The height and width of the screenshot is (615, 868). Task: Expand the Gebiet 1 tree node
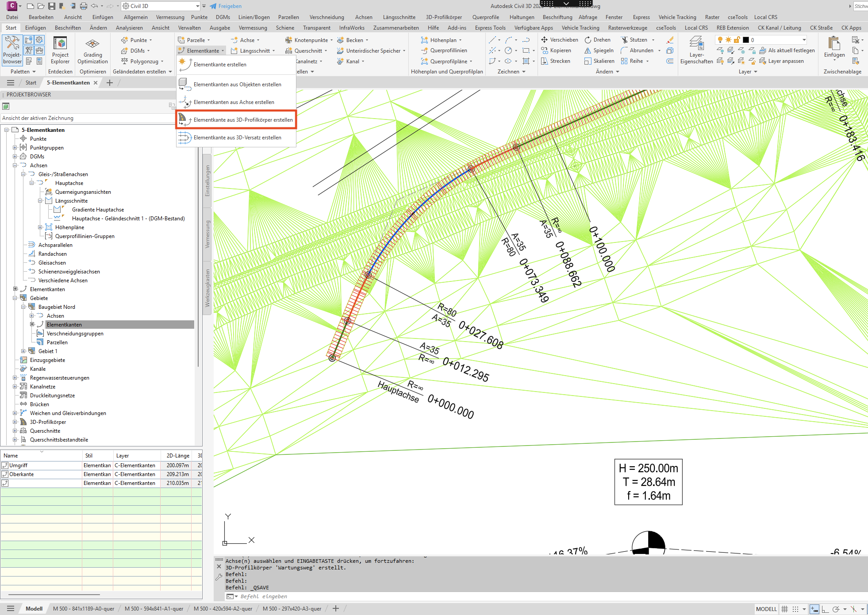pyautogui.click(x=23, y=351)
